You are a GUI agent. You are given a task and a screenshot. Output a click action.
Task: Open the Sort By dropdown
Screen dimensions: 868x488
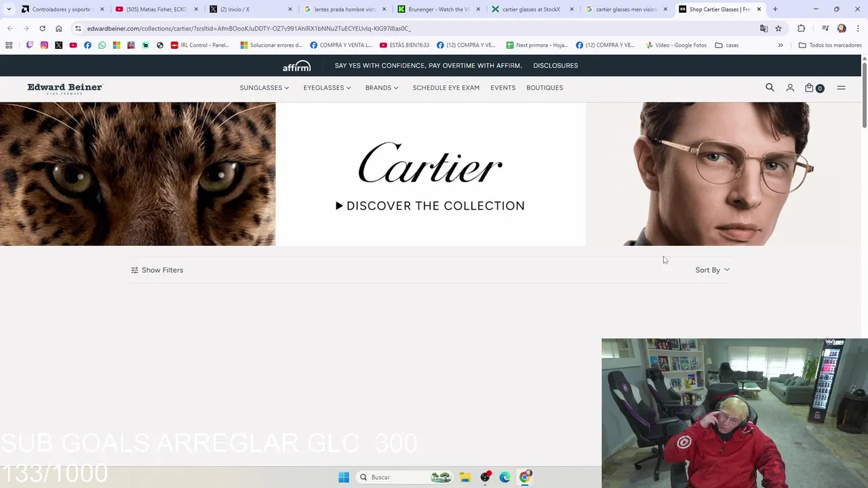712,270
